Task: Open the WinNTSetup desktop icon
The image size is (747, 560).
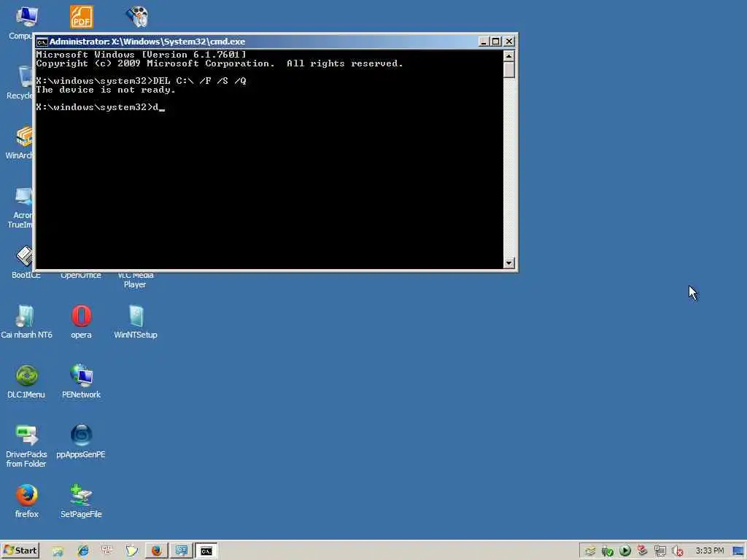Action: coord(136,322)
